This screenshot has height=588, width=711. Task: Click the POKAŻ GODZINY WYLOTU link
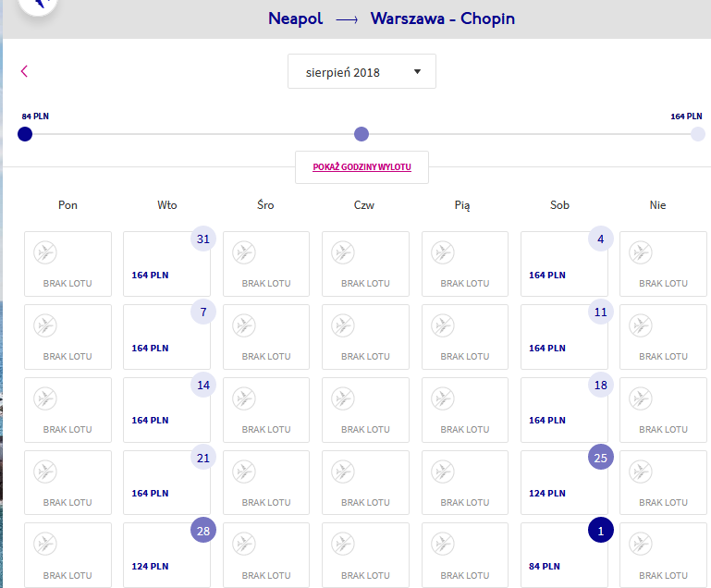(362, 166)
